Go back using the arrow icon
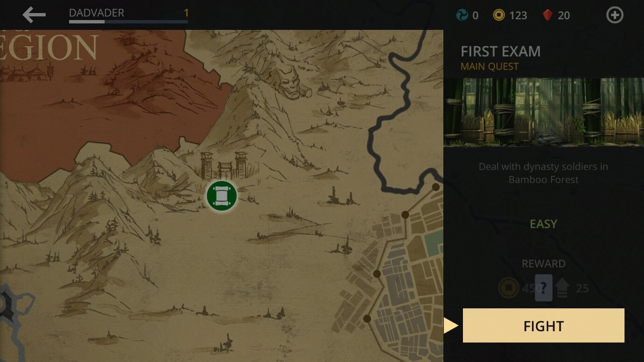 (34, 15)
